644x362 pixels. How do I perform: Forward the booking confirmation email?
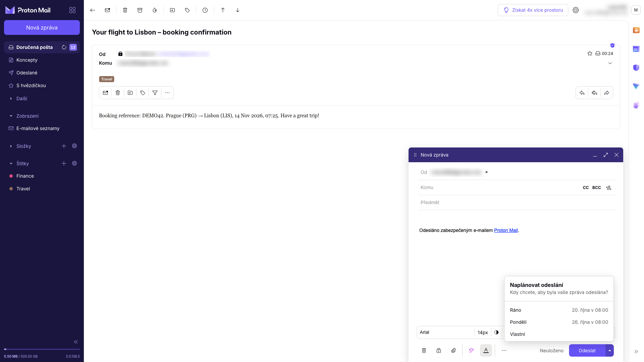[x=607, y=93]
